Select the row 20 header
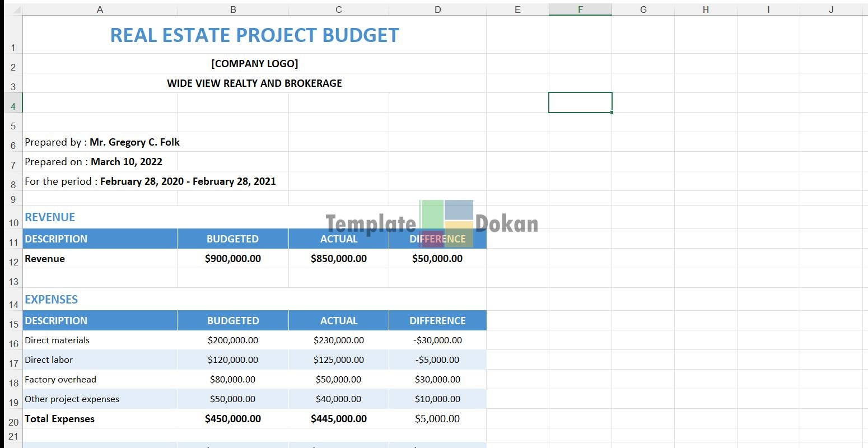 coord(13,422)
